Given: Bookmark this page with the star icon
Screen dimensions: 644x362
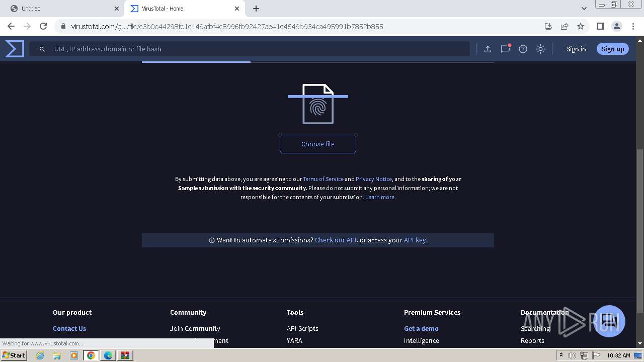Looking at the screenshot, I should coord(581,26).
